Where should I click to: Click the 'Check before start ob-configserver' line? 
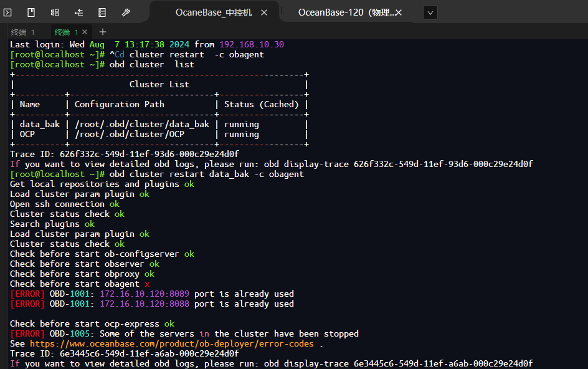(x=102, y=254)
